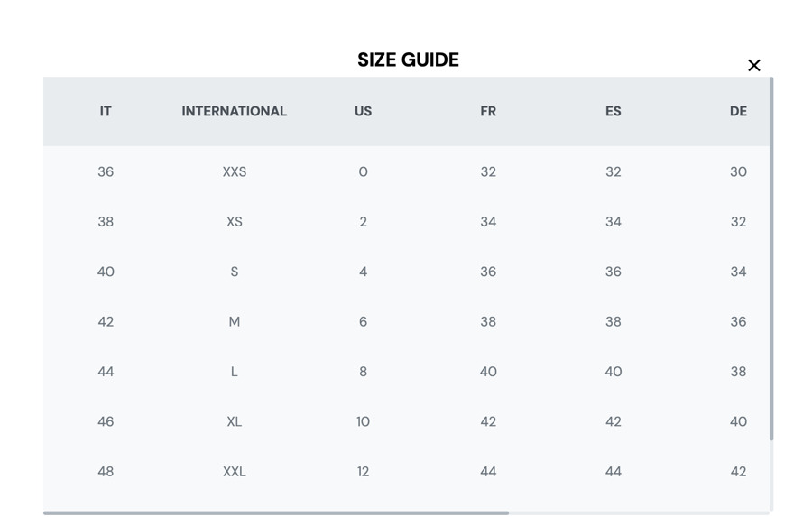Select the INTERNATIONAL column header
The height and width of the screenshot is (517, 812).
(234, 111)
